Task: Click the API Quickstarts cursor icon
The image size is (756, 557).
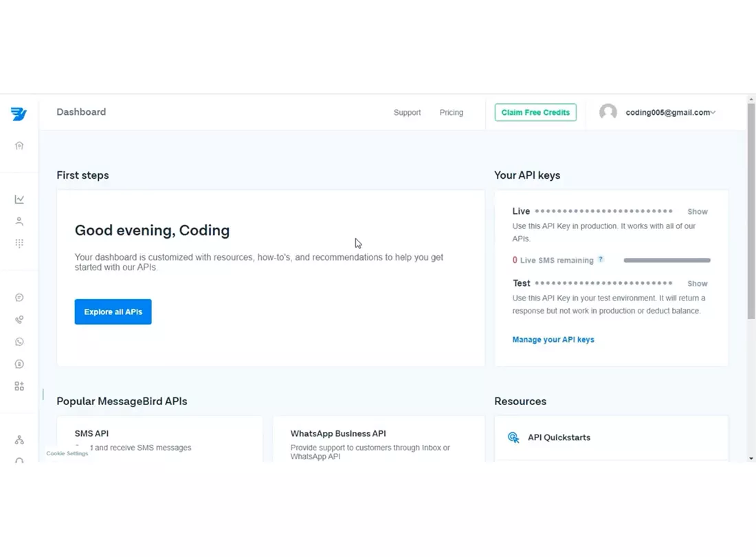Action: 513,437
